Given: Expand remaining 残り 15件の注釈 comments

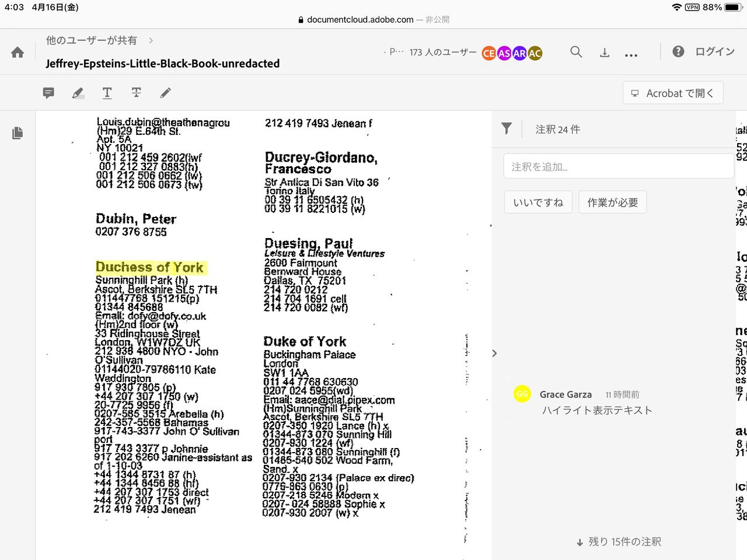Looking at the screenshot, I should 619,542.
